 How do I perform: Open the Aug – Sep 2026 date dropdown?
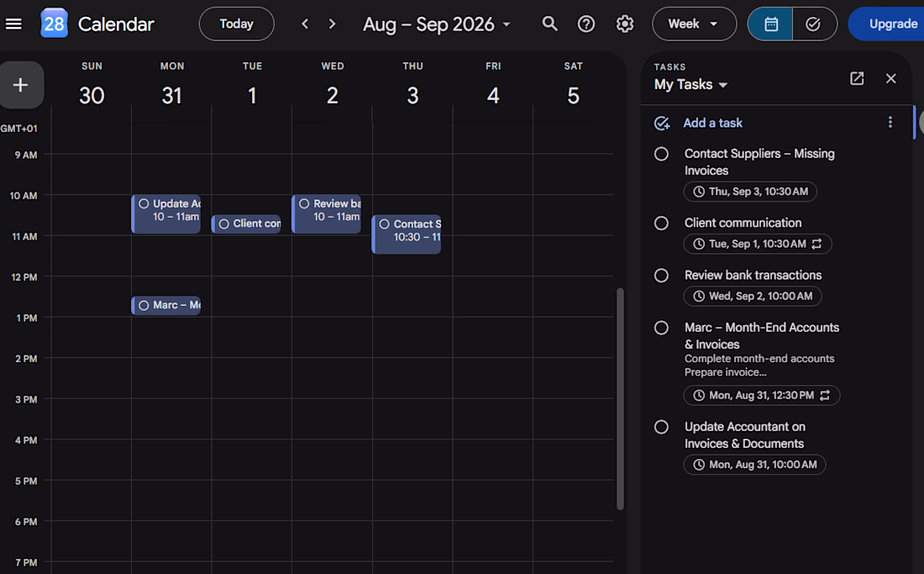[437, 24]
